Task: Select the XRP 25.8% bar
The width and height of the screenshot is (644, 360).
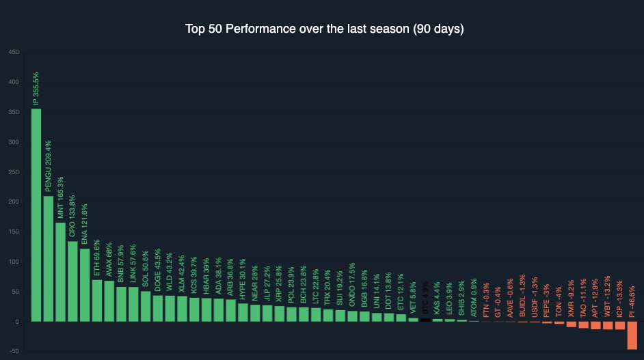Action: coord(279,314)
